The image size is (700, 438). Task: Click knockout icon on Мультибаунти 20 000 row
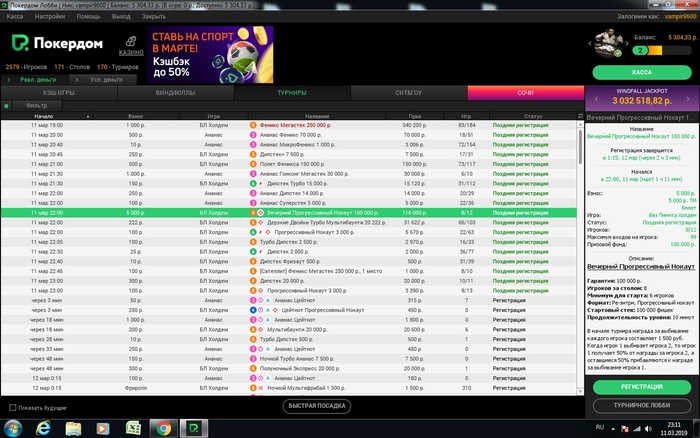[261, 330]
